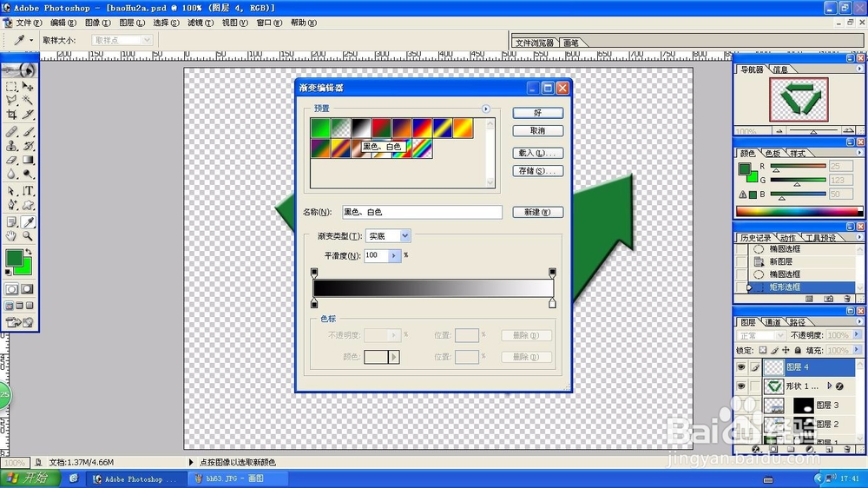
Task: Toggle lock position cross-arrow icon
Action: coord(786,350)
